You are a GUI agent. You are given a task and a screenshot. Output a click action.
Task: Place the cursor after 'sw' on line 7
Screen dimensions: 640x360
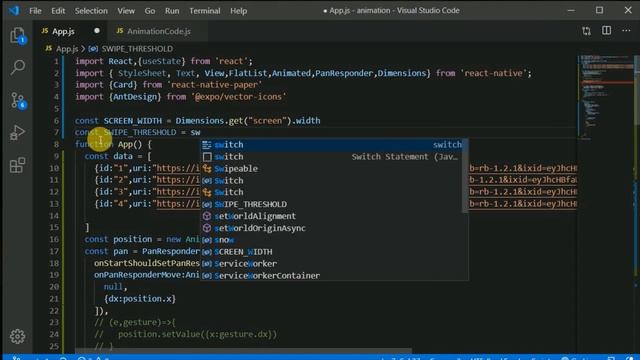[x=200, y=133]
